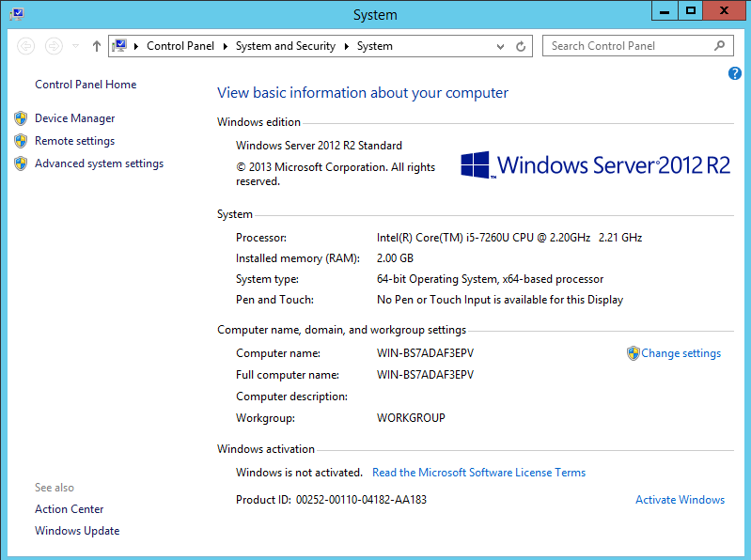Read the Microsoft Software License Terms
751x560 pixels.
pyautogui.click(x=479, y=473)
